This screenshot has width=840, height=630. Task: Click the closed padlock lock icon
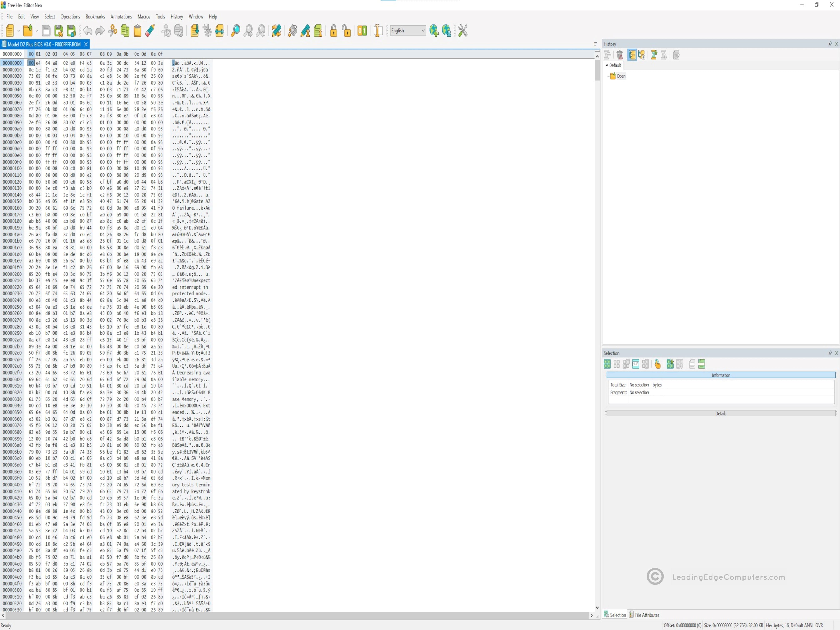[333, 31]
